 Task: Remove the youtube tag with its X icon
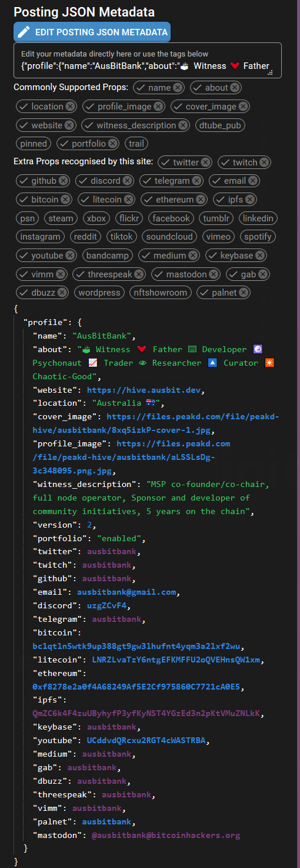pos(70,256)
